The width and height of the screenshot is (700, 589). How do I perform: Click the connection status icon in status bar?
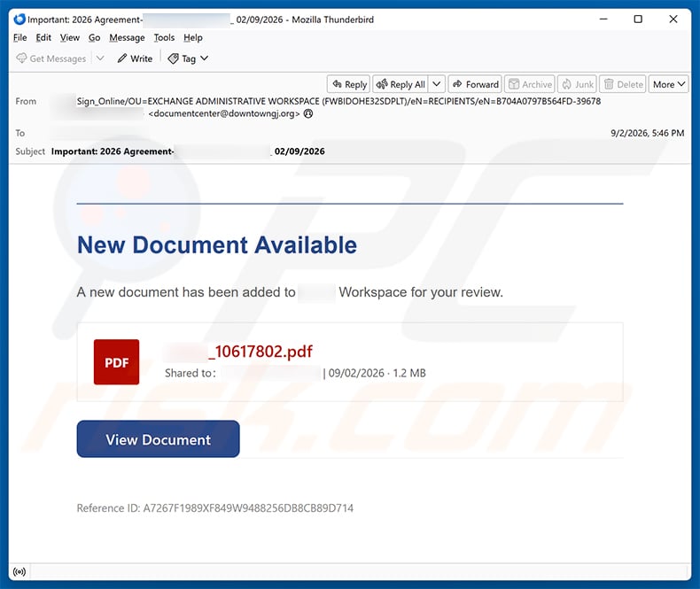19,571
